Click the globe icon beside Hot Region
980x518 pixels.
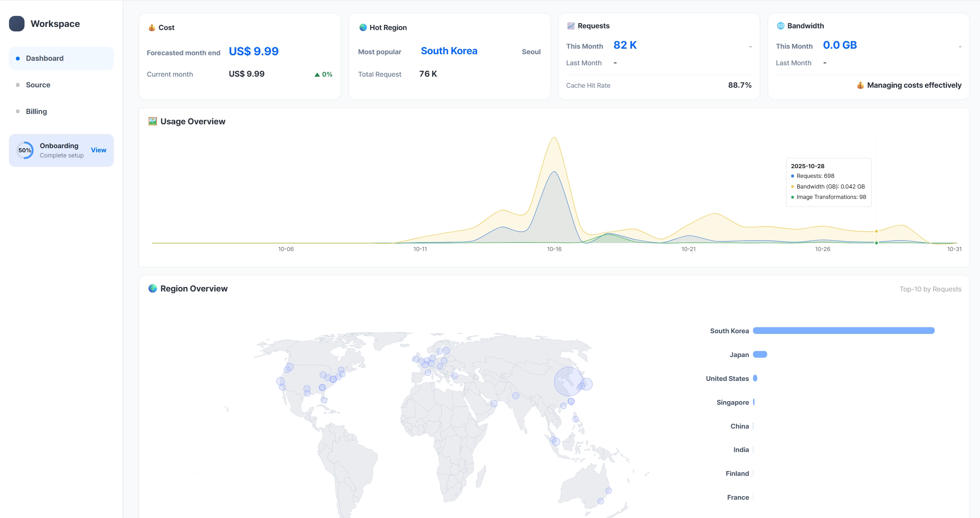coord(363,27)
